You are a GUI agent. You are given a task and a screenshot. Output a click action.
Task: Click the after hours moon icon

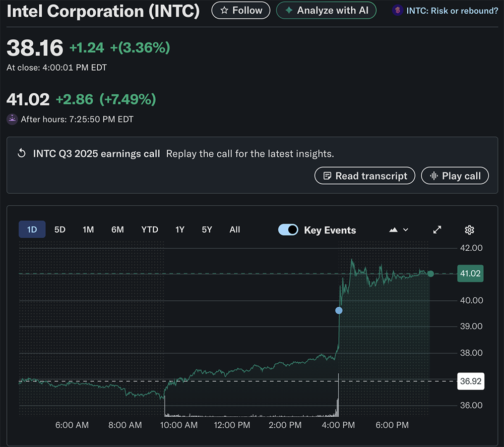click(x=12, y=120)
